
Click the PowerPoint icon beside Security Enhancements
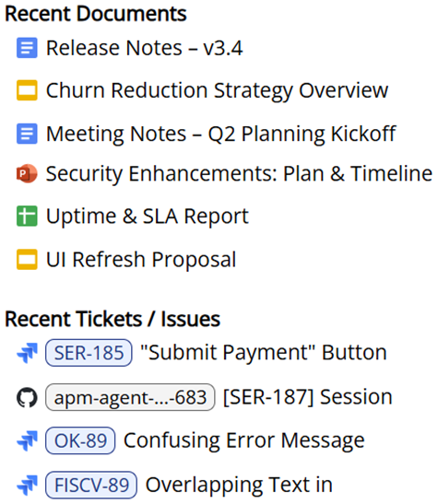[27, 173]
